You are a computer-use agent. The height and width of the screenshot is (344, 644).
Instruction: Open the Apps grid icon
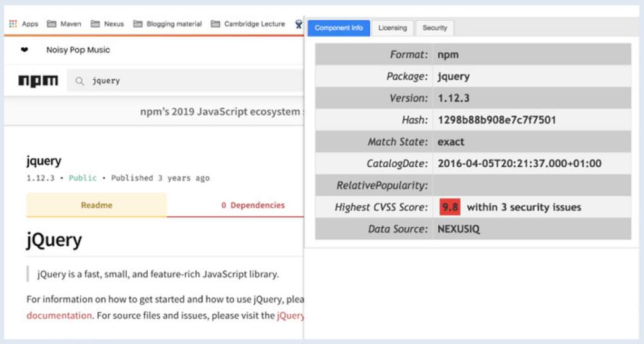point(13,24)
